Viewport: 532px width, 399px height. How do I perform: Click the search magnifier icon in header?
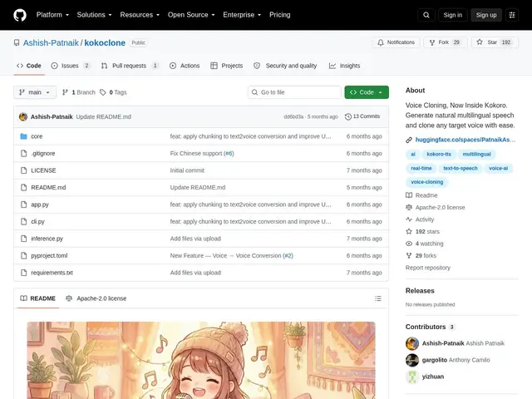426,15
